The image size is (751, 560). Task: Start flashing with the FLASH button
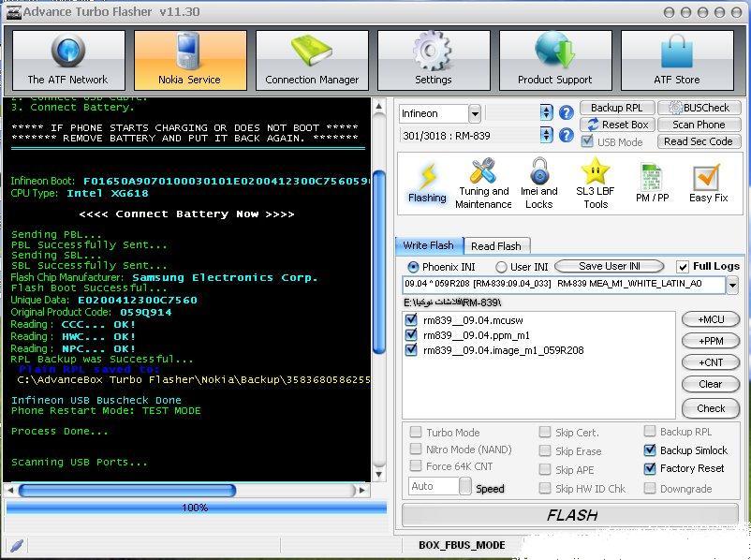(570, 515)
